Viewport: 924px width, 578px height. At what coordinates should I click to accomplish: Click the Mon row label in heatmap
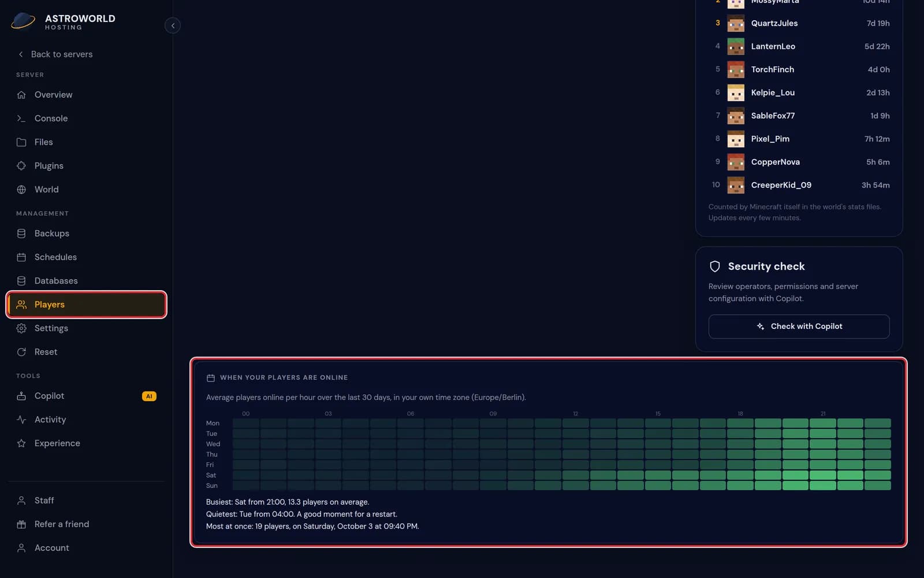tap(213, 423)
